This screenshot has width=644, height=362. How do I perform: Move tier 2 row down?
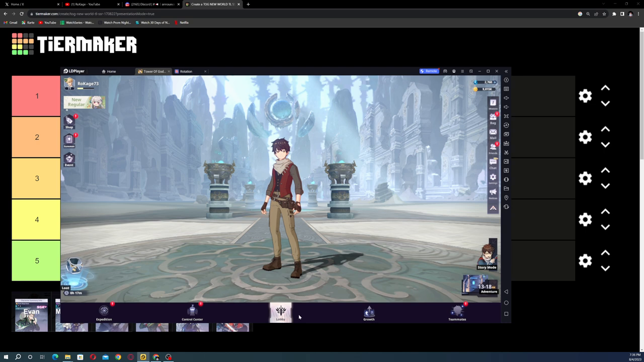[x=605, y=145]
